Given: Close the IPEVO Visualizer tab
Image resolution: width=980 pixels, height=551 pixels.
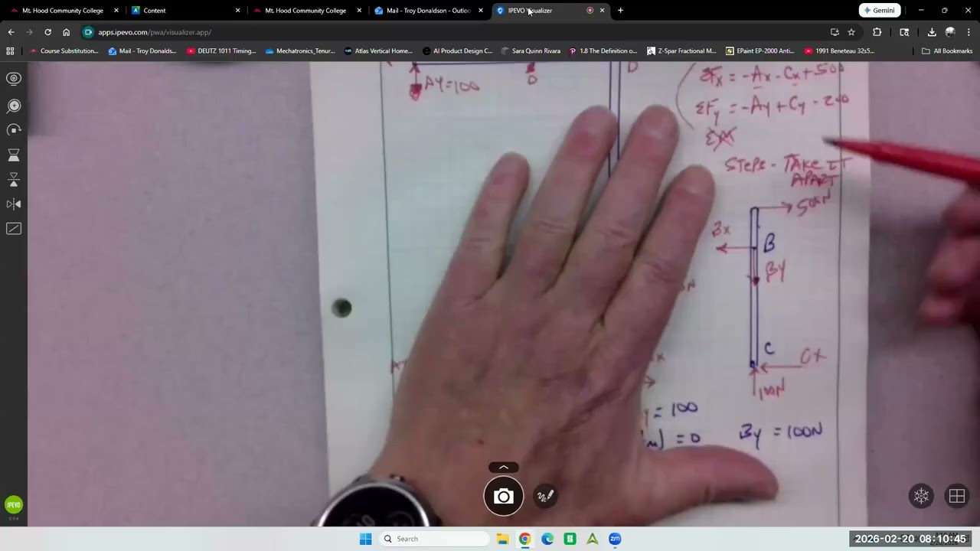Looking at the screenshot, I should pos(602,11).
